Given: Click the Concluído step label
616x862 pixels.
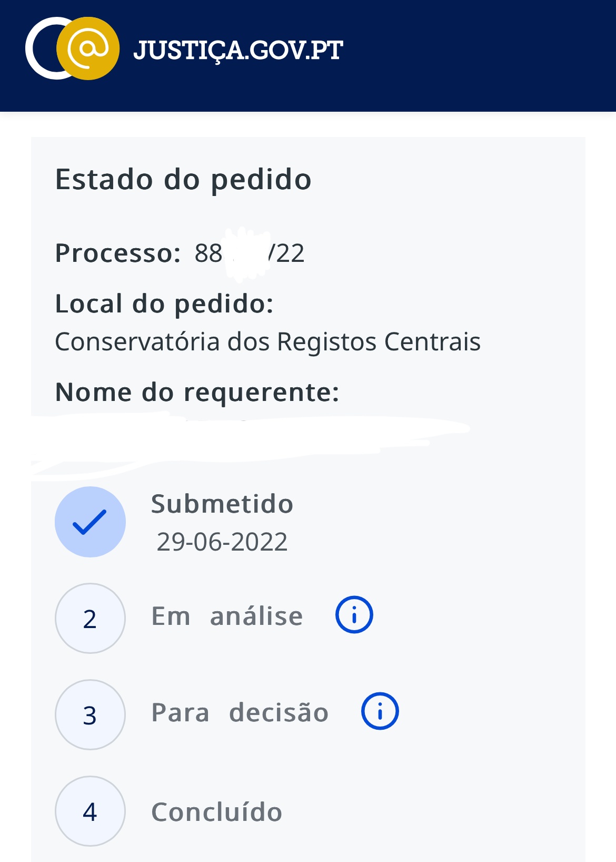Looking at the screenshot, I should point(216,812).
